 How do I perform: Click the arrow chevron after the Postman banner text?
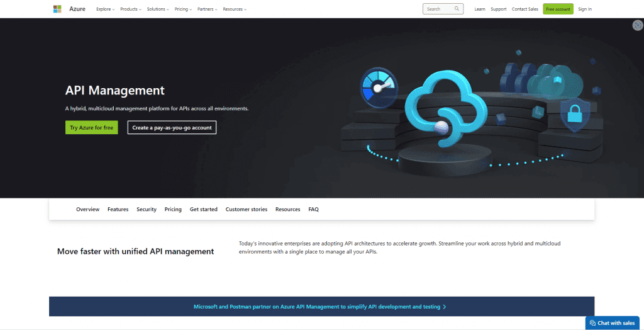pos(445,307)
